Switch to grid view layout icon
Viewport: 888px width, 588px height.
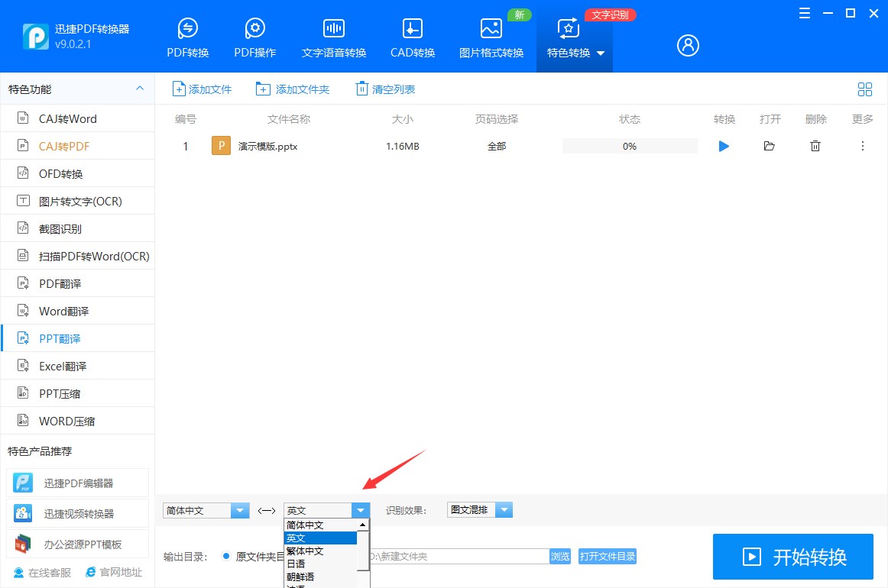click(865, 89)
